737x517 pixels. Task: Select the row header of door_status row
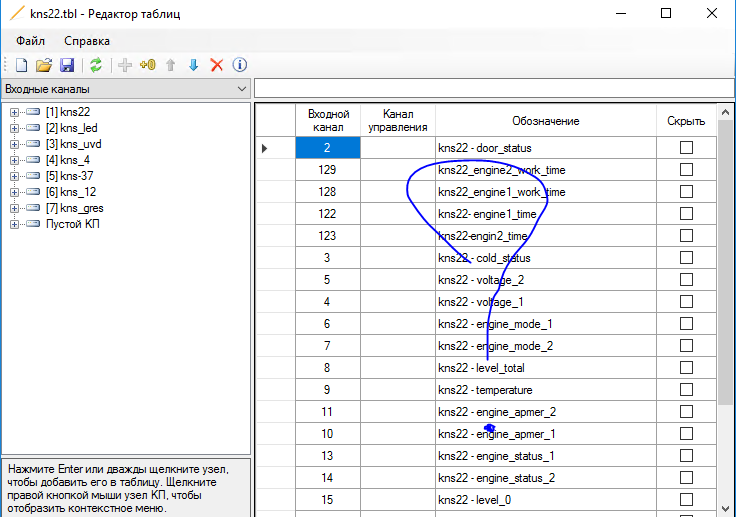pyautogui.click(x=275, y=148)
